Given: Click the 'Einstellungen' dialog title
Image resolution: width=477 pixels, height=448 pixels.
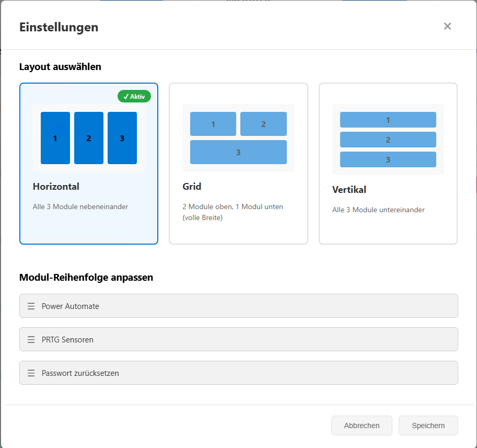Looking at the screenshot, I should [x=59, y=27].
